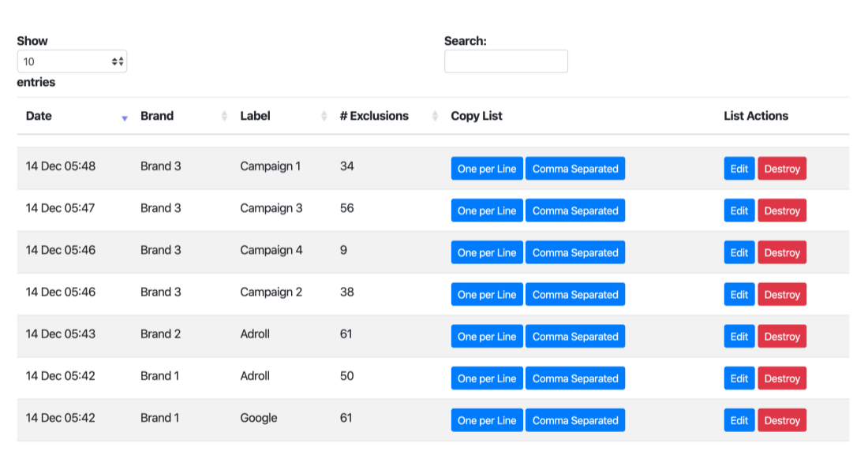Screen dimensions: 868x473
Task: Click the Search input field
Action: [506, 61]
